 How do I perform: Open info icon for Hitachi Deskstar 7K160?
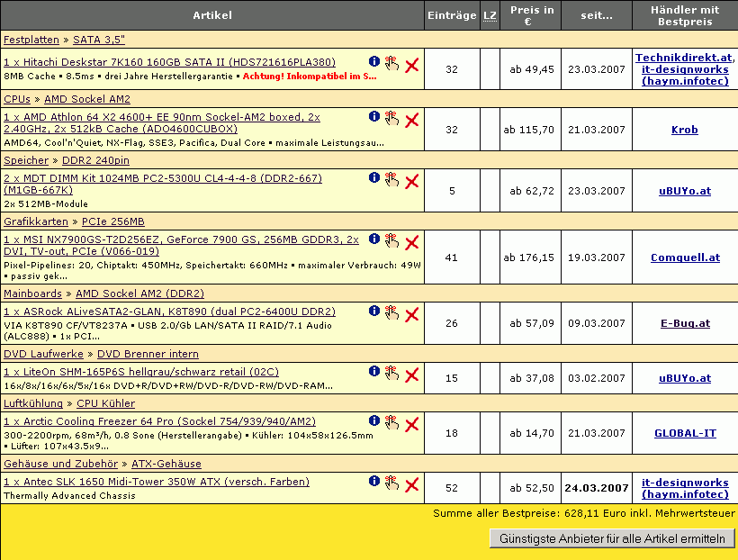[374, 61]
